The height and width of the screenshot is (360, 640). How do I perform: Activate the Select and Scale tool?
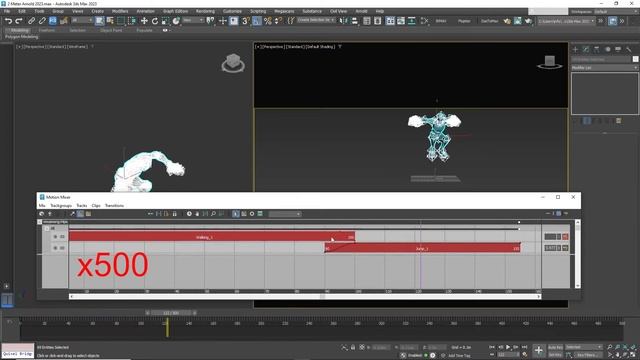(x=165, y=21)
